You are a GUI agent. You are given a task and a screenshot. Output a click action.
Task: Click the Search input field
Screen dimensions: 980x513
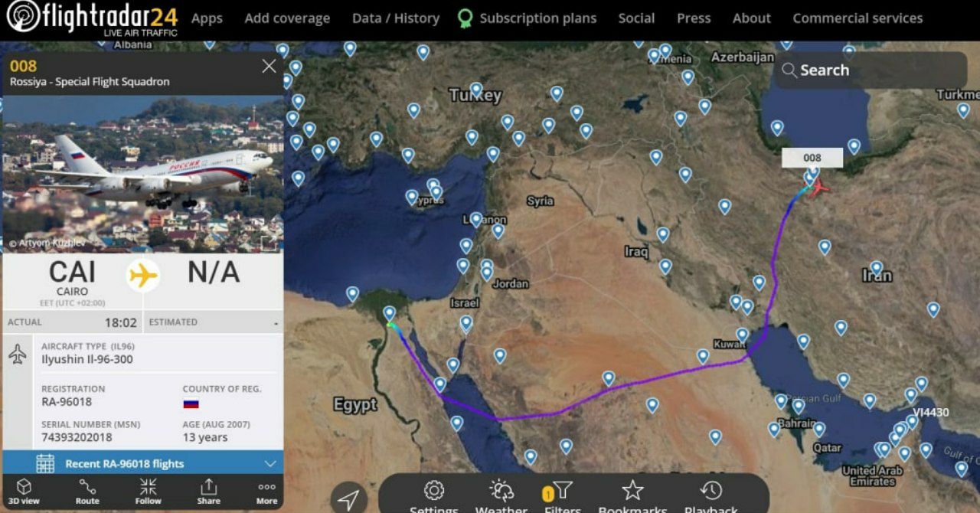[871, 70]
